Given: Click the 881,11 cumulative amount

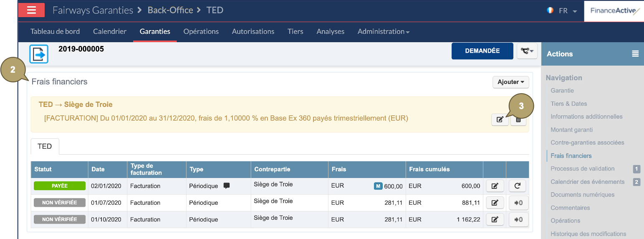Looking at the screenshot, I should [471, 203].
